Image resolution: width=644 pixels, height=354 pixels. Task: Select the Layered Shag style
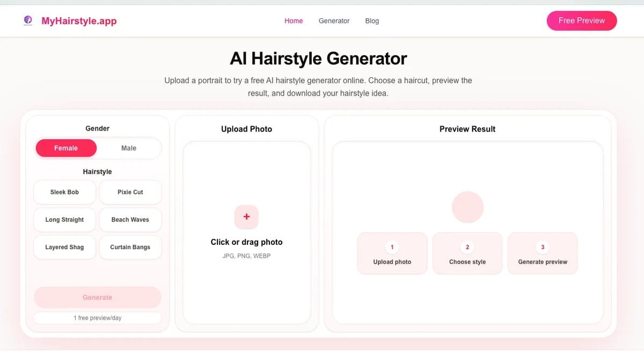click(x=65, y=247)
